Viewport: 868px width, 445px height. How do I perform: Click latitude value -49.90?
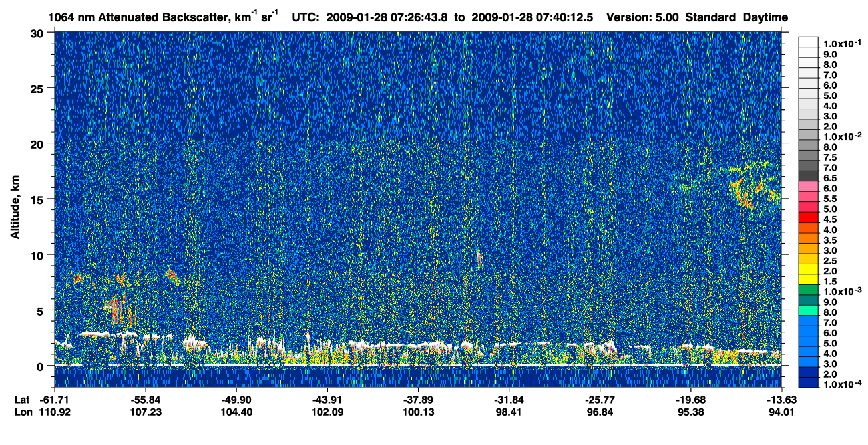click(x=236, y=399)
